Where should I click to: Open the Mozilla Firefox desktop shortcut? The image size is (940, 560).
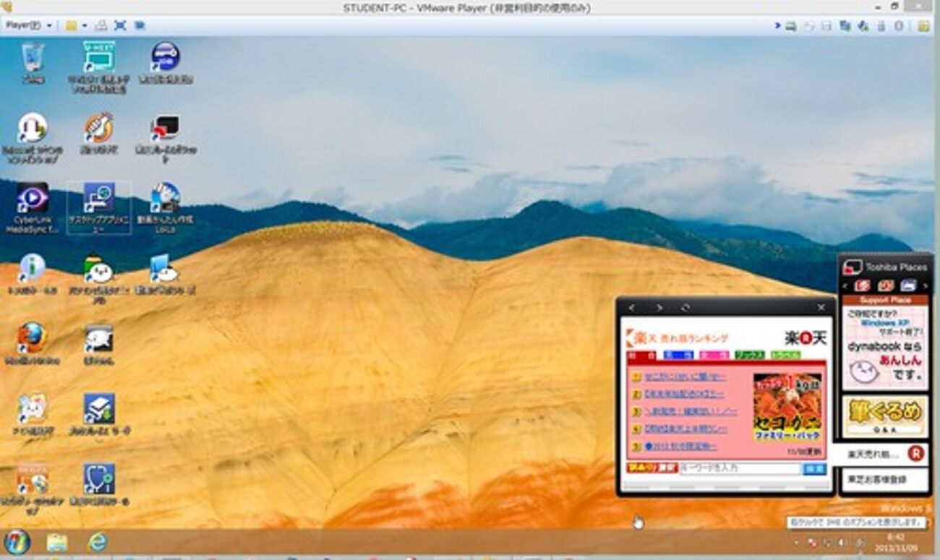33,343
